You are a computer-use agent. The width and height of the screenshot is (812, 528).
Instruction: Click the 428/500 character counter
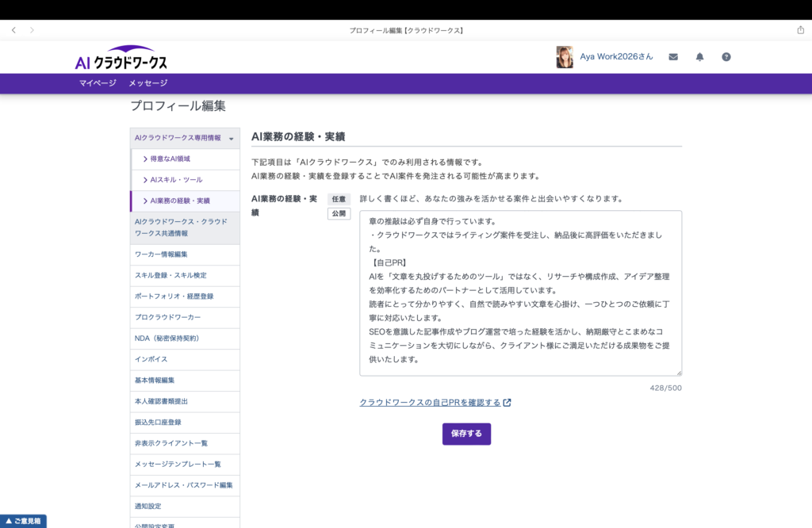(x=666, y=388)
